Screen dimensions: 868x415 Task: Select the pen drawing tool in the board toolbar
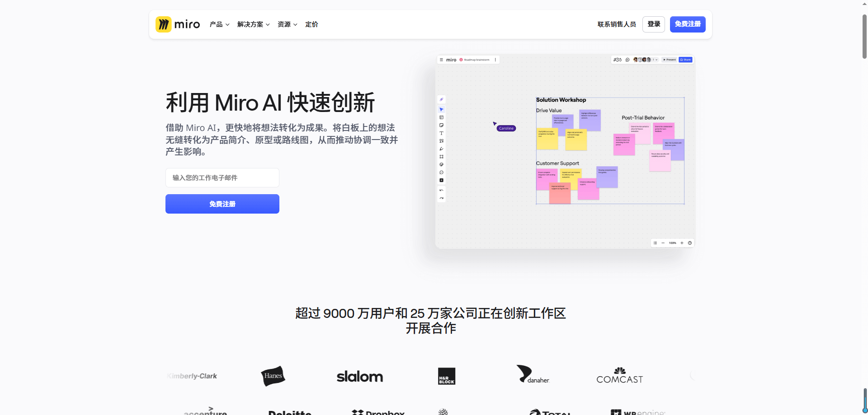point(441,149)
